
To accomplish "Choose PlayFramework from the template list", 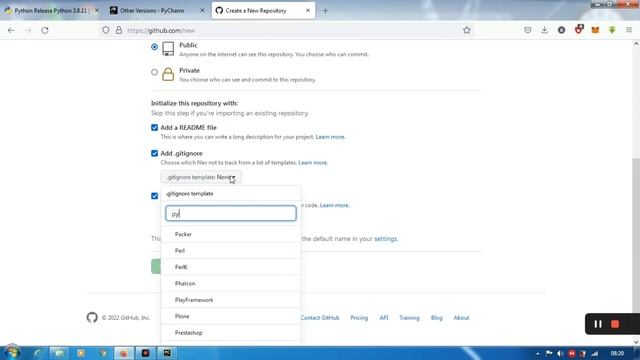I will click(x=231, y=300).
